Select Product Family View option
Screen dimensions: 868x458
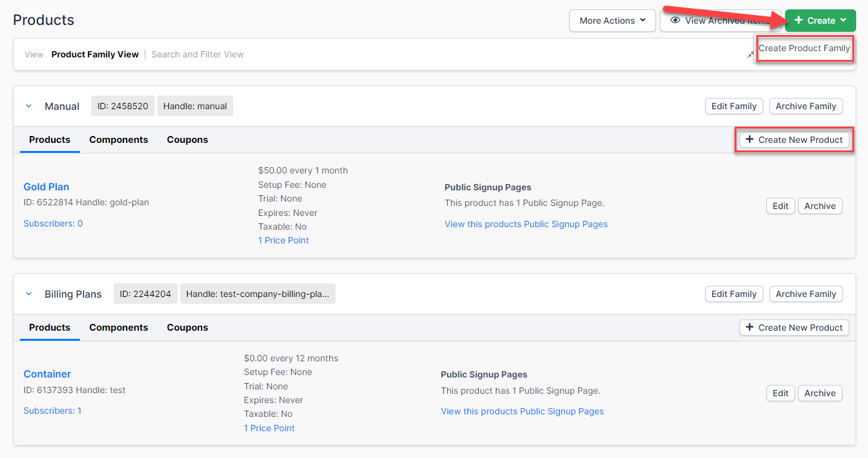click(x=95, y=54)
